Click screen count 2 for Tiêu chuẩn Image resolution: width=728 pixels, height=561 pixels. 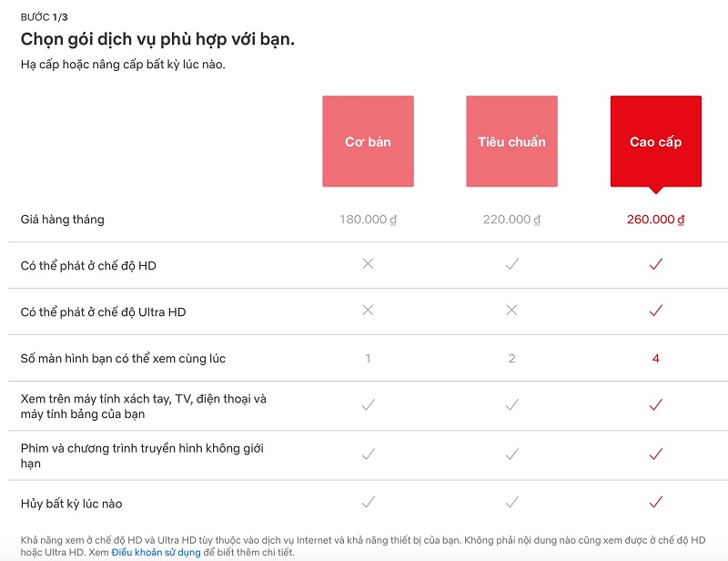pyautogui.click(x=511, y=358)
